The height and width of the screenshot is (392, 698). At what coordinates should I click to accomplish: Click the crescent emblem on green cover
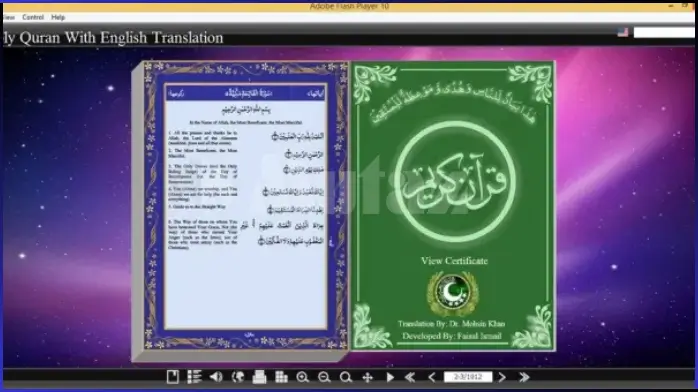click(453, 293)
